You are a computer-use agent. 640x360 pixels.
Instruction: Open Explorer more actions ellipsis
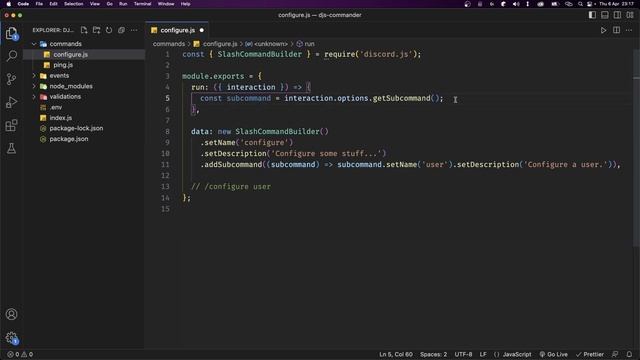134,30
